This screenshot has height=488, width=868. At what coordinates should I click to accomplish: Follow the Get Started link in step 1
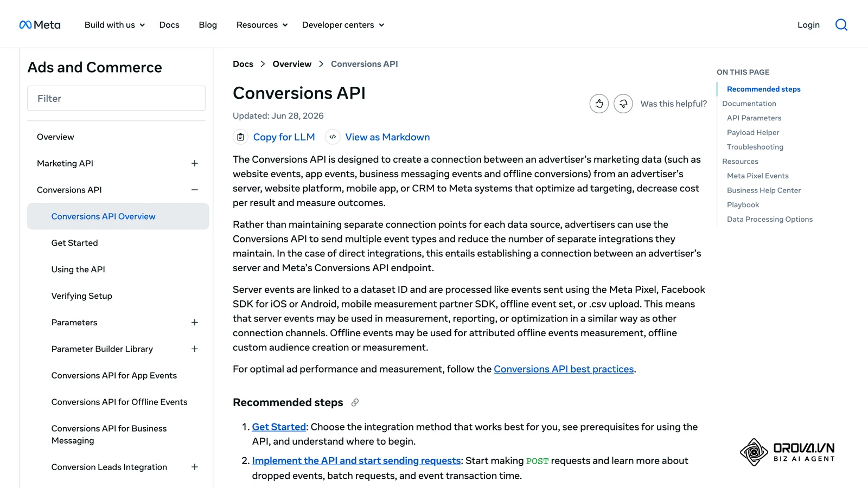coord(279,427)
